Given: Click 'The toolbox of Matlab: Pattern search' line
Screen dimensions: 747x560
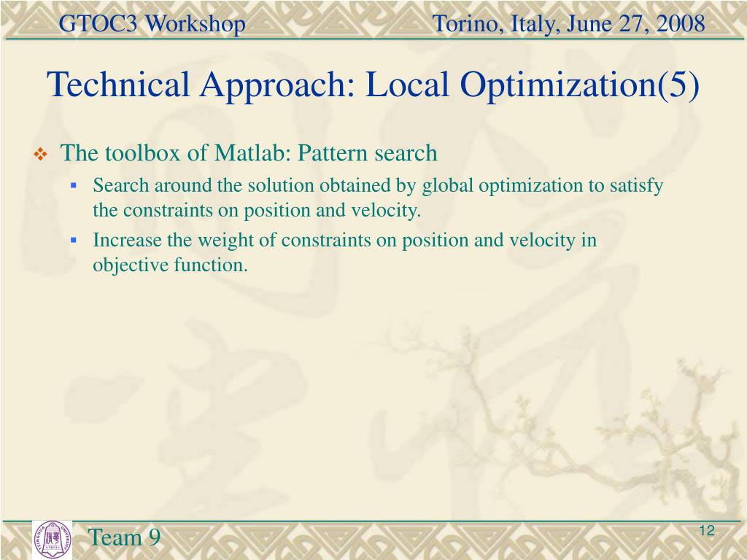Looking at the screenshot, I should point(249,153).
